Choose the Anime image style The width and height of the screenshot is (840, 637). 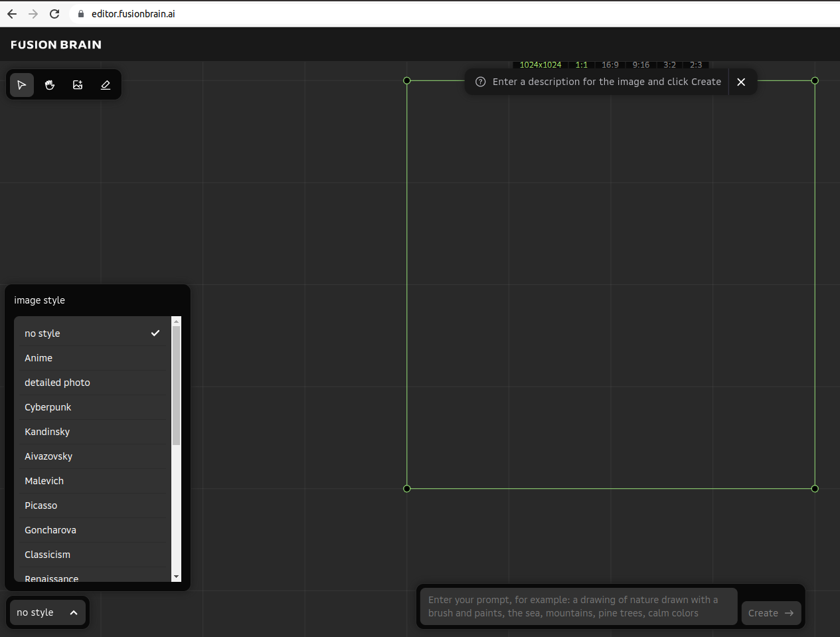click(92, 358)
